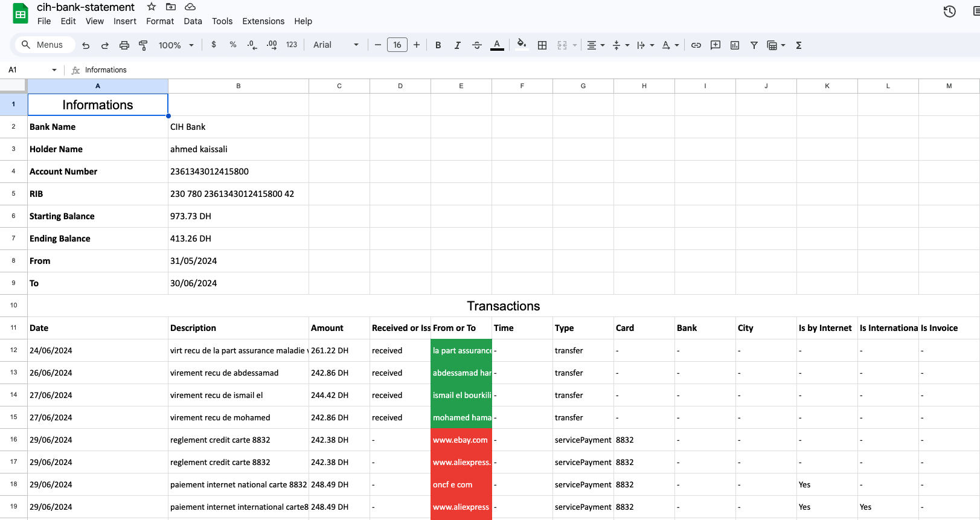Toggle italic formatting

point(458,45)
